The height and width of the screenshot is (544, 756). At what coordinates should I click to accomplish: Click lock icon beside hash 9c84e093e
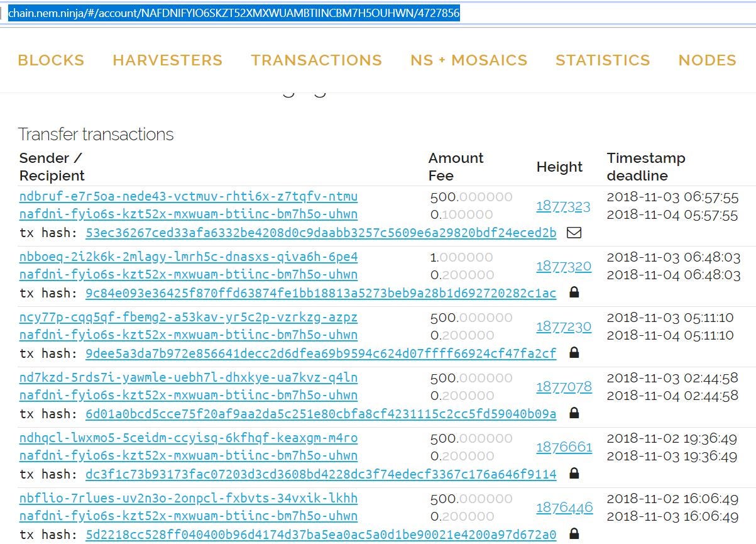coord(574,292)
